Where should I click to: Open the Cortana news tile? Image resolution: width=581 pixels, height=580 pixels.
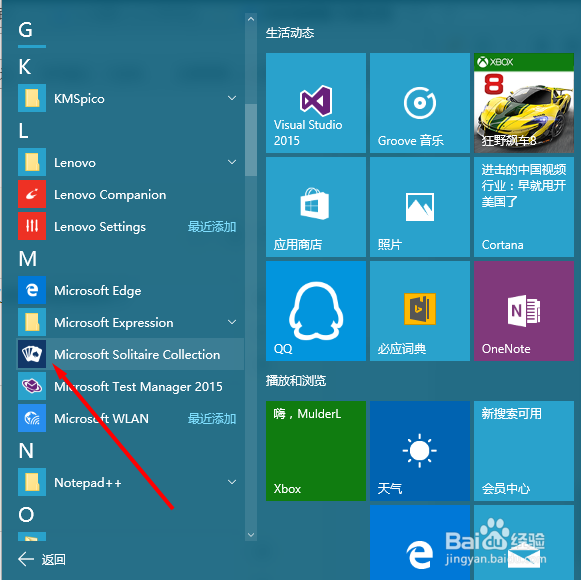[x=524, y=207]
